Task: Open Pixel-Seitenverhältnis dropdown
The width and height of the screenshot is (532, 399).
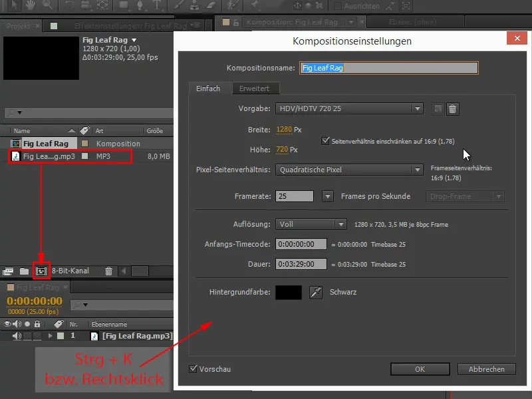Action: click(x=349, y=170)
